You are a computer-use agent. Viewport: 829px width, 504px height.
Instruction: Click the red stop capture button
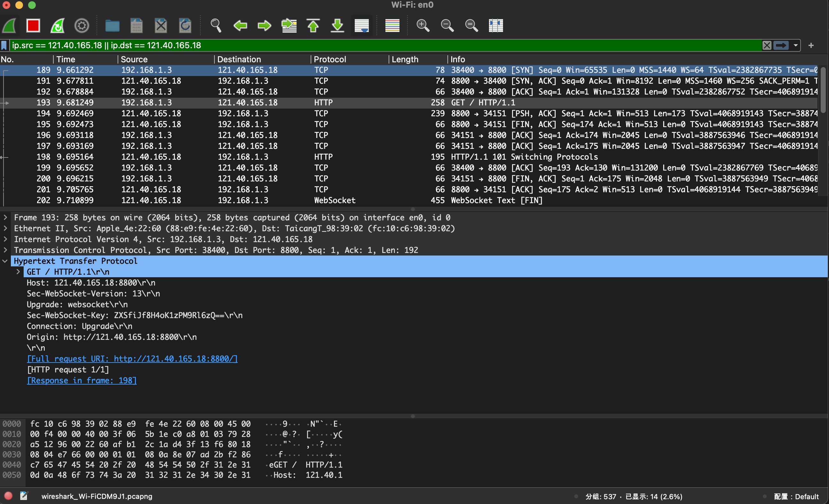(x=33, y=26)
